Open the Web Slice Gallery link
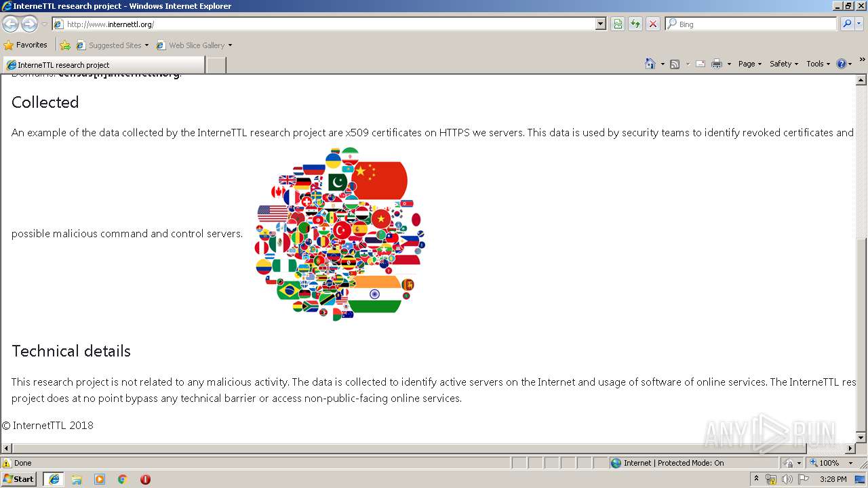This screenshot has height=488, width=868. (191, 45)
